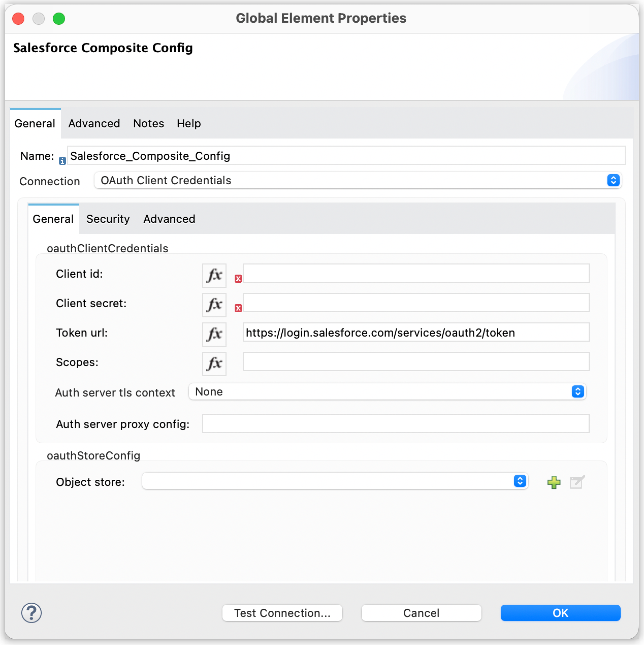Confirm with the OK button
Image resolution: width=644 pixels, height=645 pixels.
point(560,613)
